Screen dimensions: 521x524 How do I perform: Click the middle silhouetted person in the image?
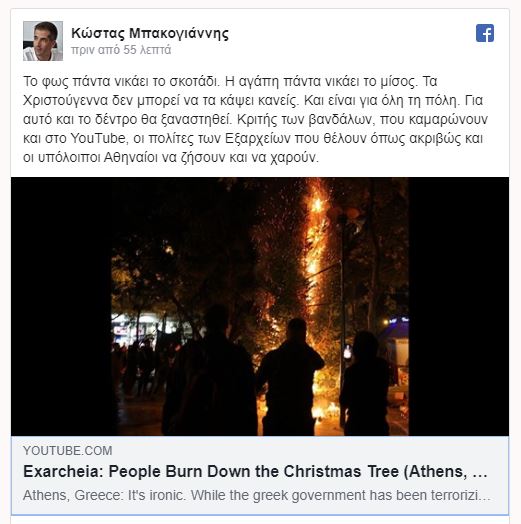point(290,377)
